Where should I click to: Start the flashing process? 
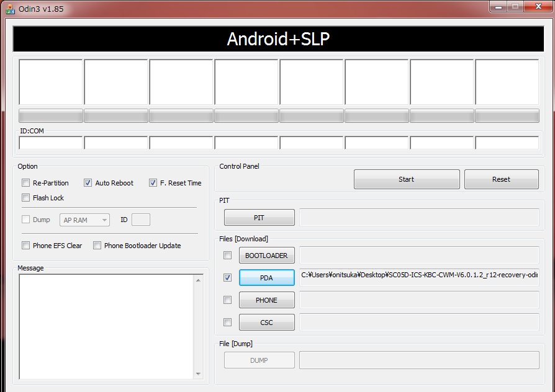(x=407, y=179)
